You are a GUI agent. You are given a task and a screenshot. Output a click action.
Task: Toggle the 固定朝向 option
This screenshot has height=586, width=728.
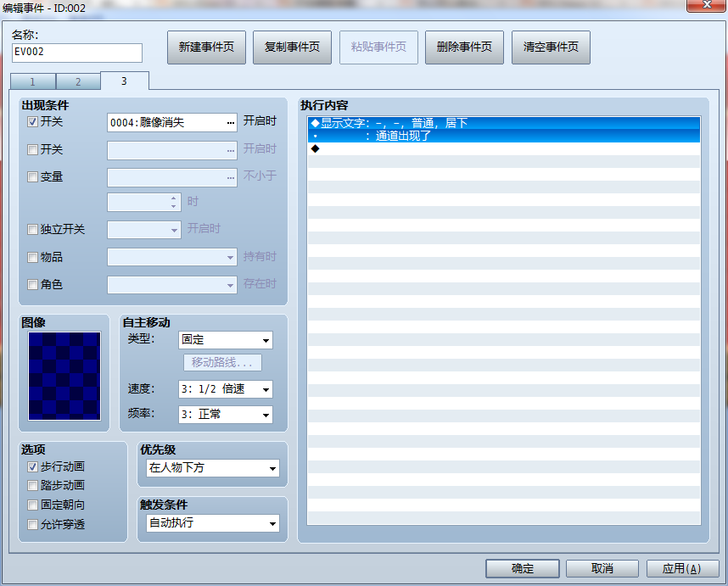coord(32,505)
